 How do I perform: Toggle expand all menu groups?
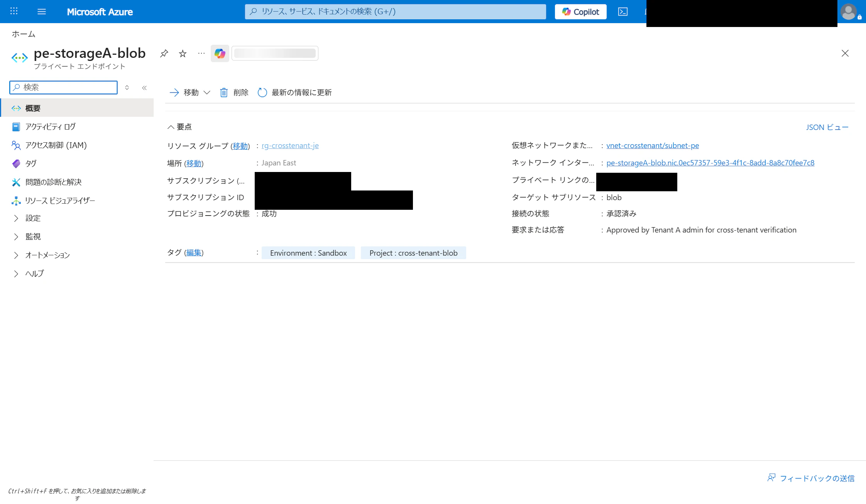127,88
